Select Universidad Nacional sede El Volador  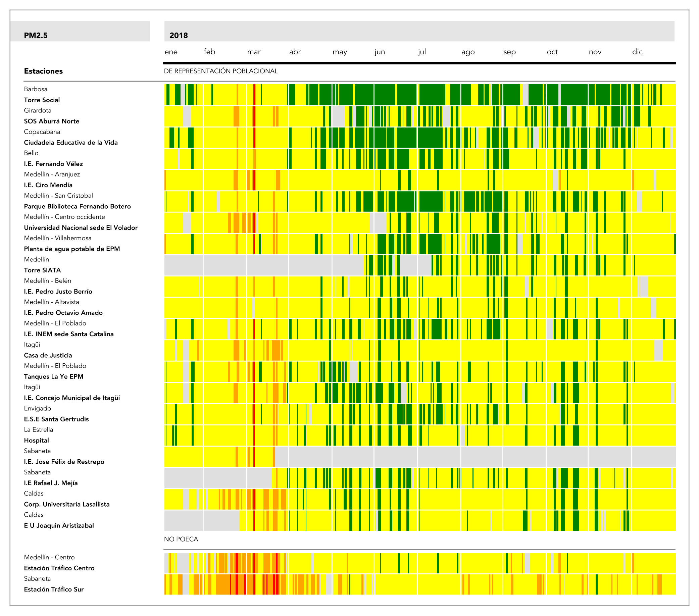(81, 227)
